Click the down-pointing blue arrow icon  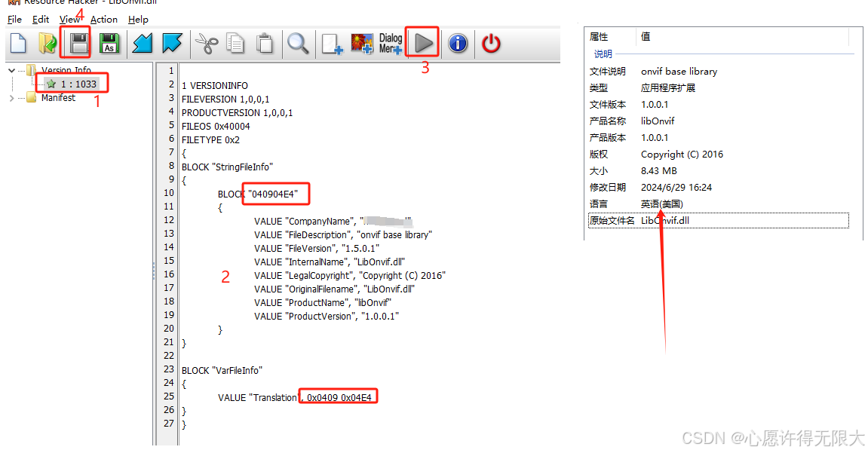172,43
